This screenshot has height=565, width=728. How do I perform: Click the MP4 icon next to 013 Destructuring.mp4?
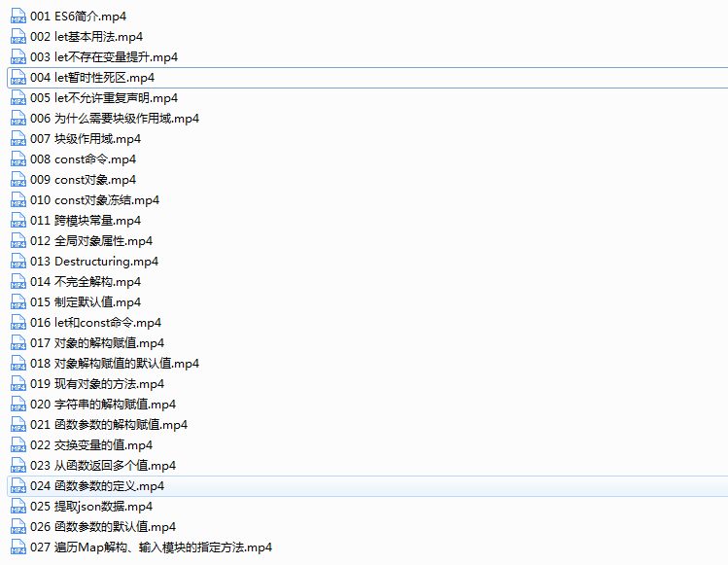(x=17, y=262)
